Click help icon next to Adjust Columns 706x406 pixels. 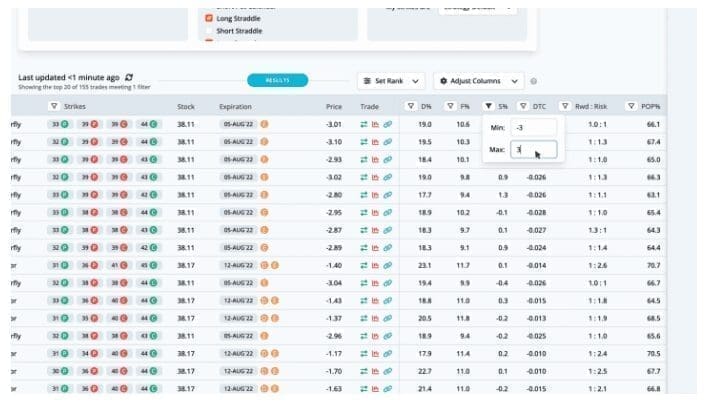click(x=534, y=81)
